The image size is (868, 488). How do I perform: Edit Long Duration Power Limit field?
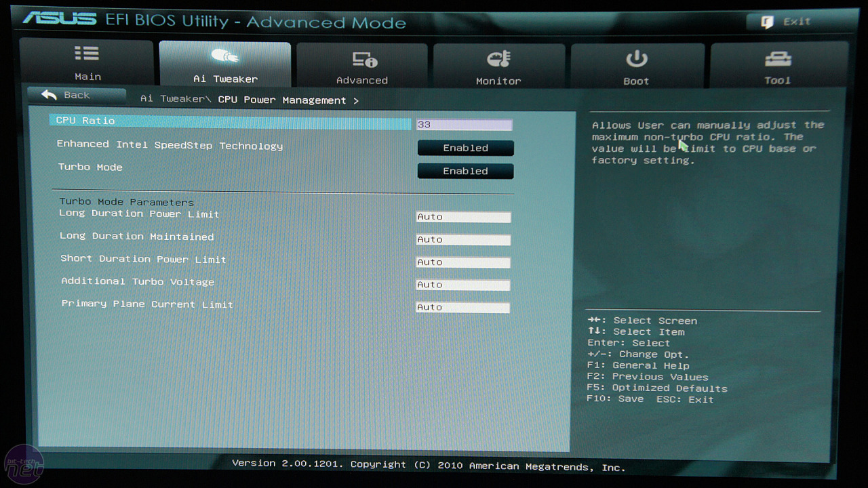pos(463,217)
